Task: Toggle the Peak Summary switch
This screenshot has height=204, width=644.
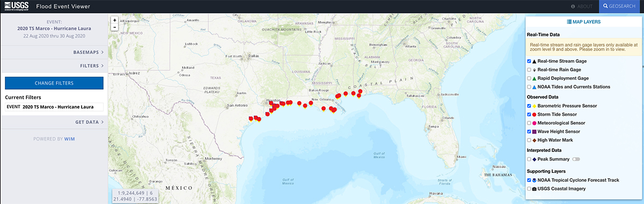Action: 576,159
